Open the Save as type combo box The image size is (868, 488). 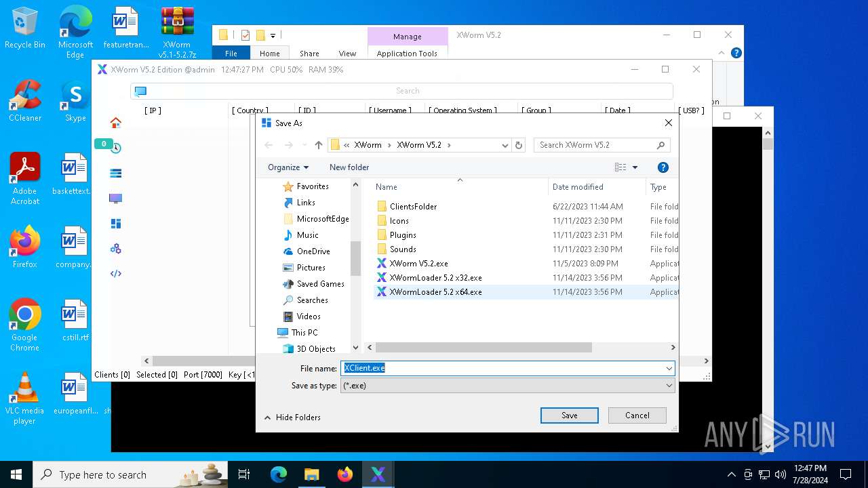click(x=507, y=386)
